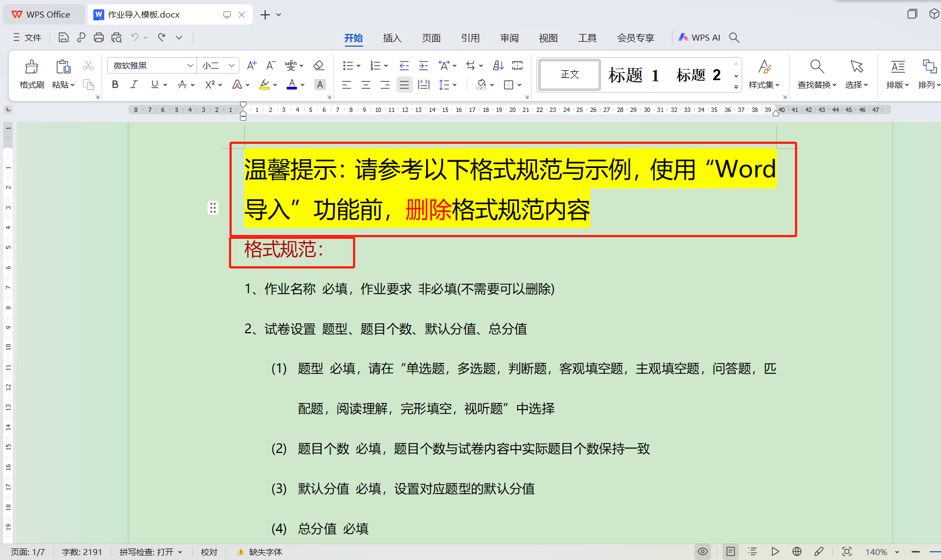The height and width of the screenshot is (560, 941).
Task: Click the clear formatting eraser icon
Action: click(319, 65)
